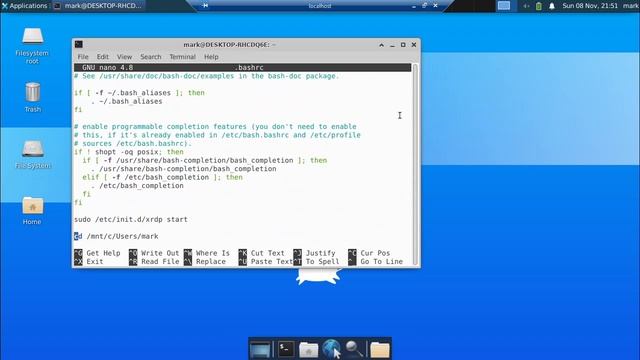Click the 'if ! shopt -oq posix; then' line

[129, 152]
